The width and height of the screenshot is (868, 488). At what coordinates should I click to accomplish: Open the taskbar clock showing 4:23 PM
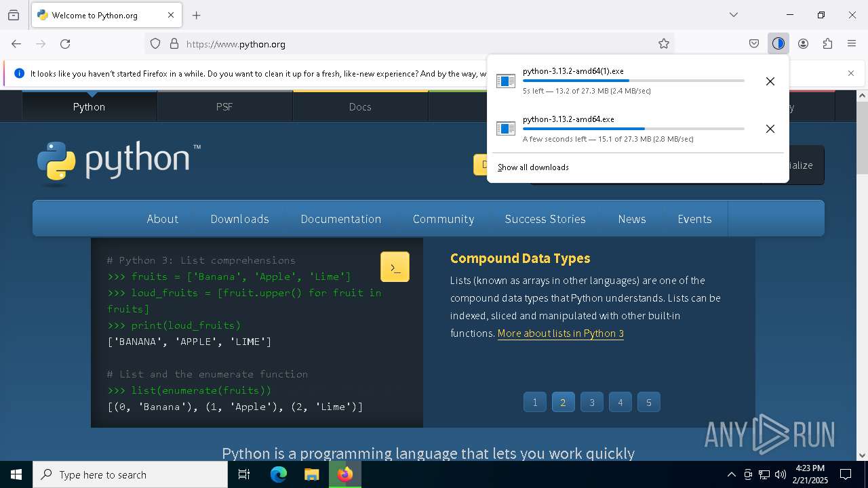pyautogui.click(x=810, y=474)
